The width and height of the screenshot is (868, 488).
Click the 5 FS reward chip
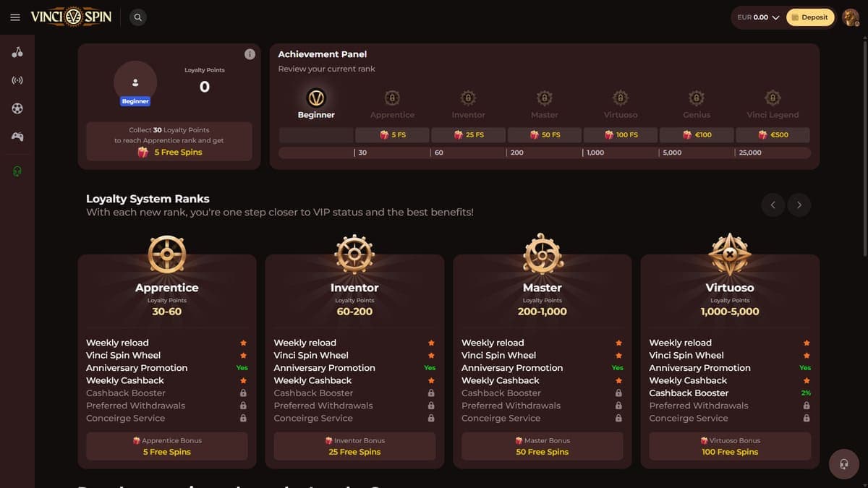[393, 135]
